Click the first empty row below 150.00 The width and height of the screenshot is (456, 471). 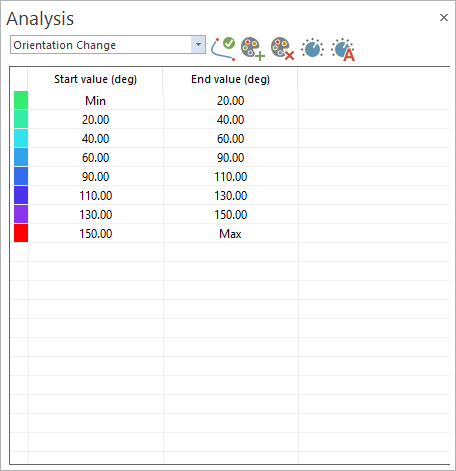[x=230, y=252]
